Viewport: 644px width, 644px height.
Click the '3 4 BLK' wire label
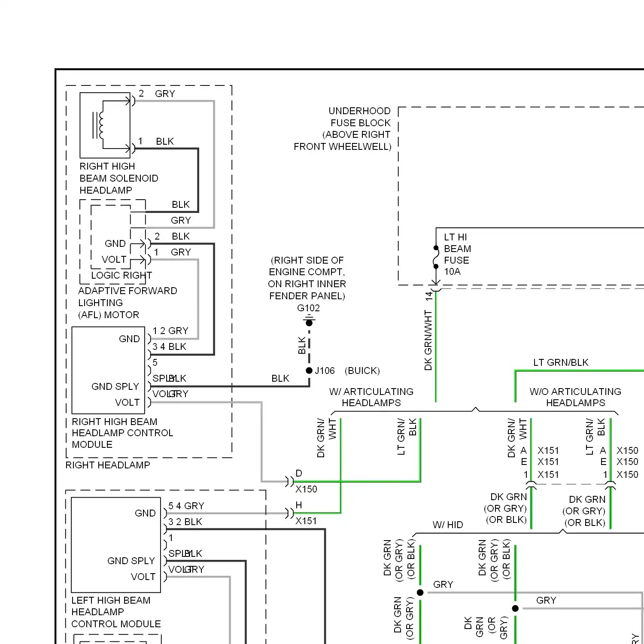[170, 346]
